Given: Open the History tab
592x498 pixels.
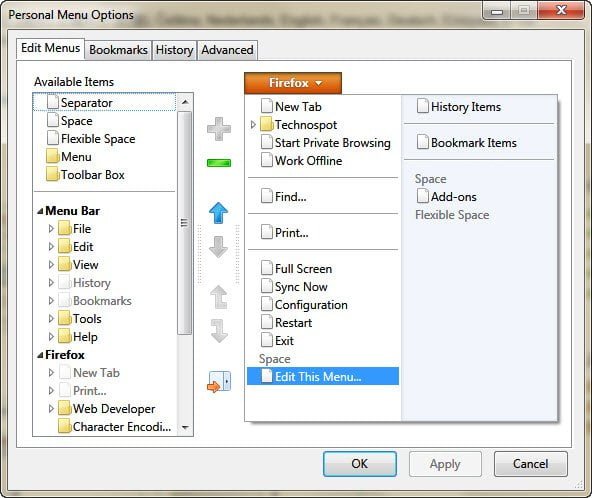Looking at the screenshot, I should (174, 50).
